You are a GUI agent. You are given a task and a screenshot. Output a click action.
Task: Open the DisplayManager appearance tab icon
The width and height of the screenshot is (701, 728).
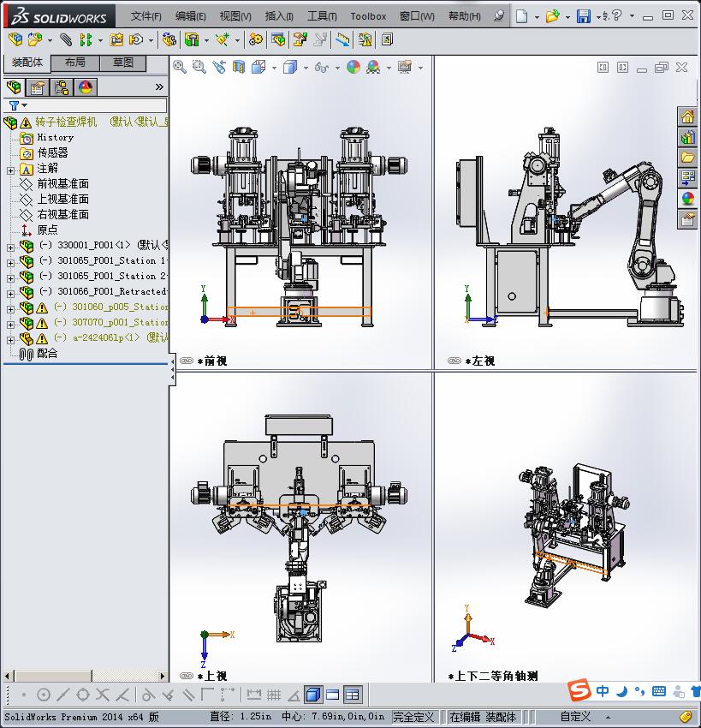tap(86, 87)
